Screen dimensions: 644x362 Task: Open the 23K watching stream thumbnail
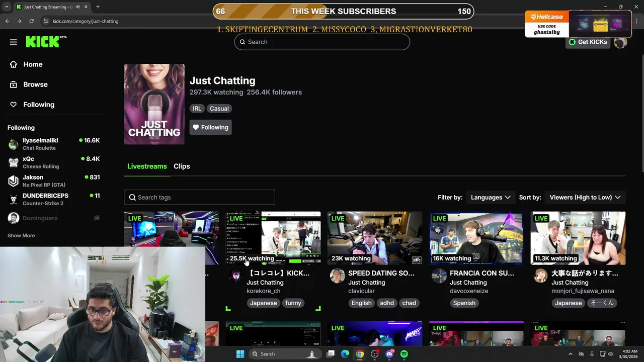click(375, 238)
